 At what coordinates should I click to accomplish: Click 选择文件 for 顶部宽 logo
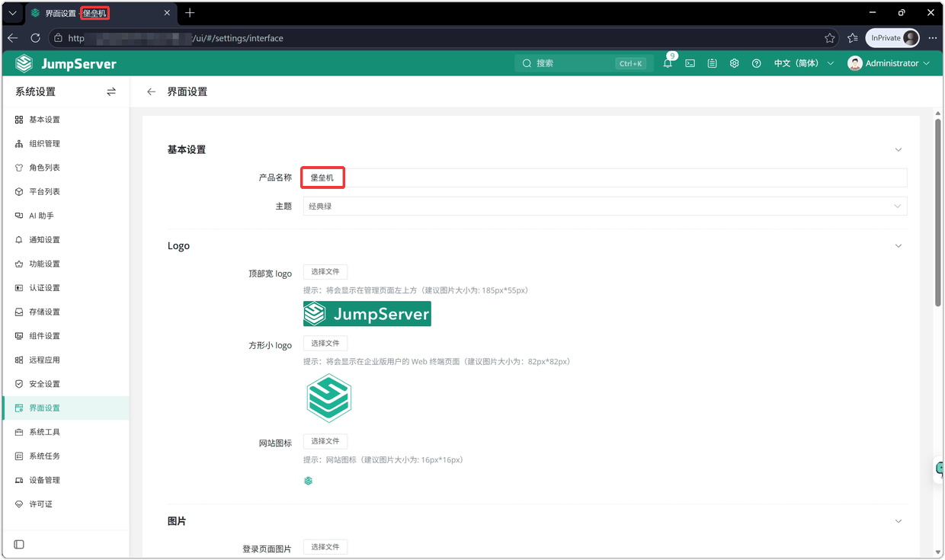point(325,272)
